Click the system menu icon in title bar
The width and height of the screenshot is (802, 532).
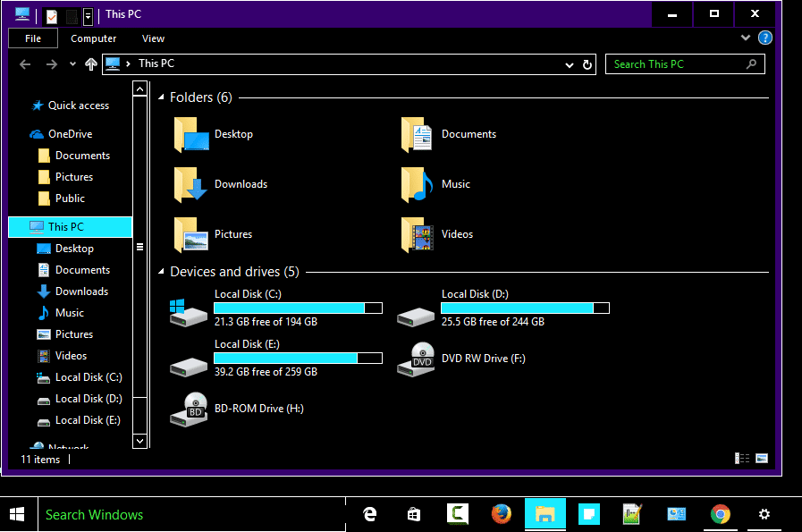(22, 15)
